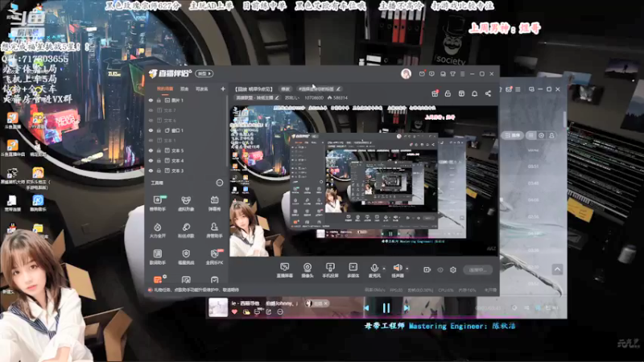644x362 pixels.
Task: Add a 手机投屏 phone cast source
Action: [x=330, y=270]
